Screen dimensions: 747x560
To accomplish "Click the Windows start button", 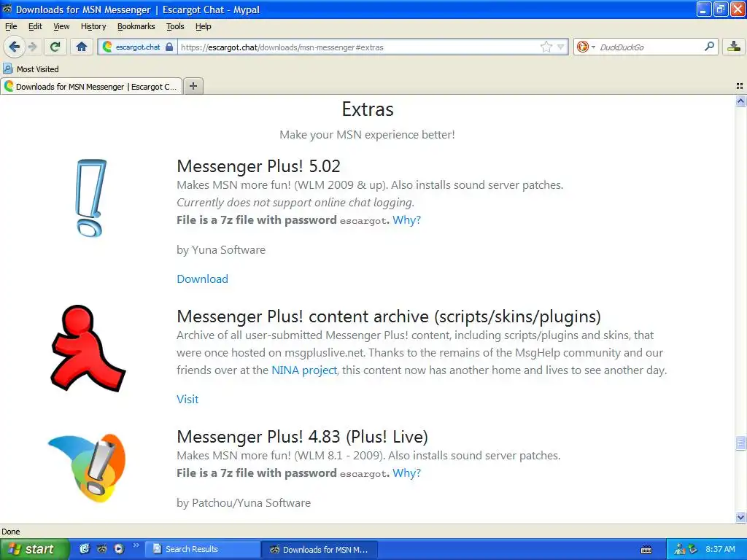I will (34, 549).
